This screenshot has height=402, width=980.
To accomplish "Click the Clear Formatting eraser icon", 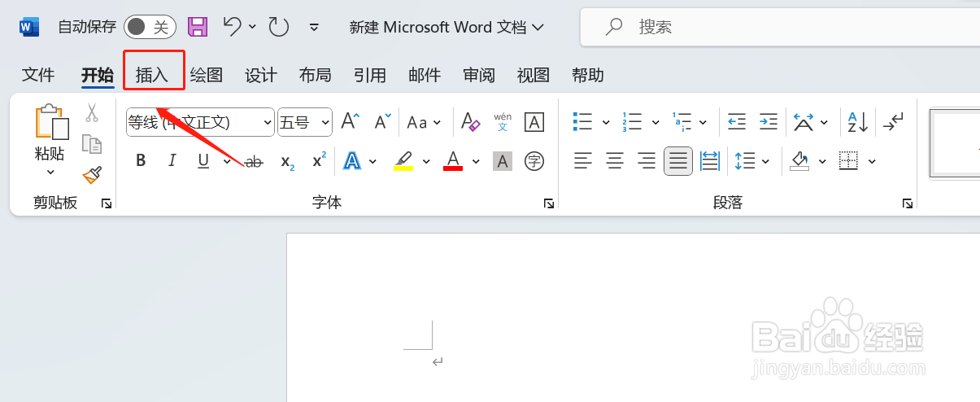I will [x=471, y=122].
